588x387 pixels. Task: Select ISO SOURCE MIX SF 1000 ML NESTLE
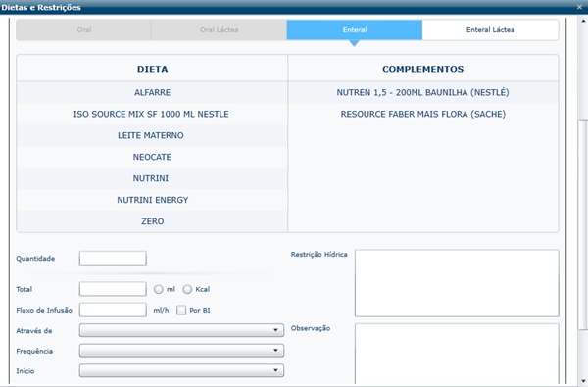pos(152,114)
